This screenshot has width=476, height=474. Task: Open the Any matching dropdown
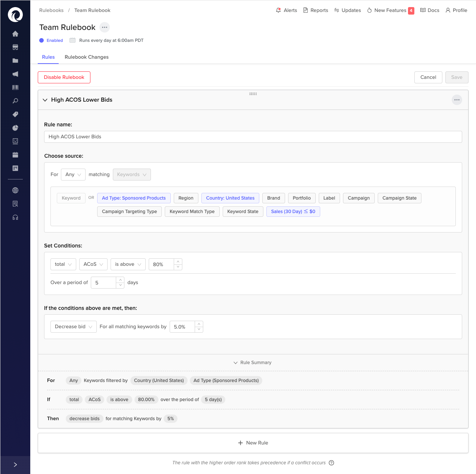73,175
